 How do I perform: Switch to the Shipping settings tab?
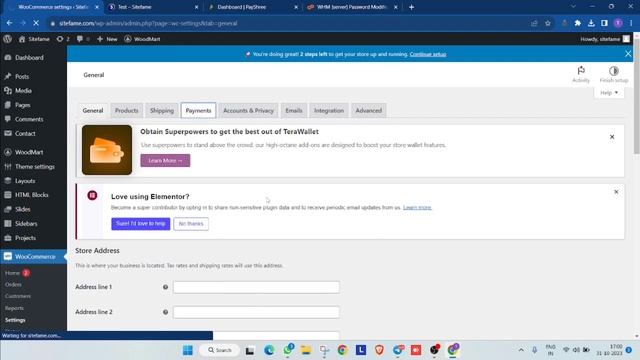(x=162, y=111)
